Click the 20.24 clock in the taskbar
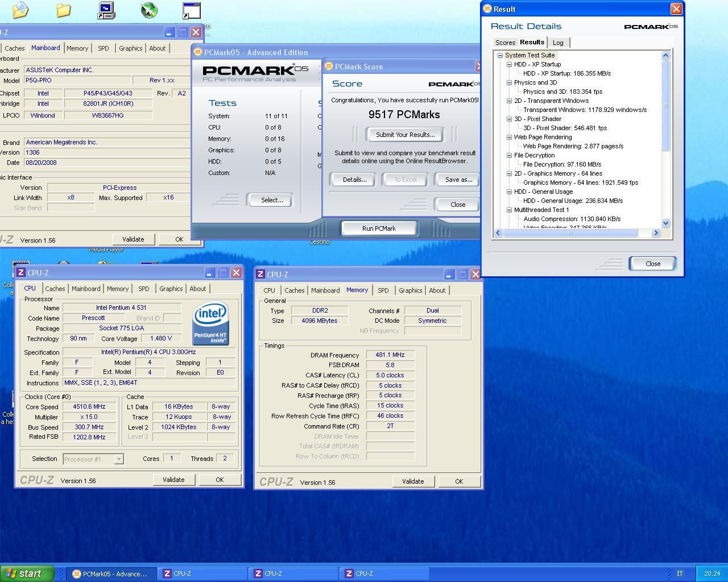The width and height of the screenshot is (728, 582). 712,573
